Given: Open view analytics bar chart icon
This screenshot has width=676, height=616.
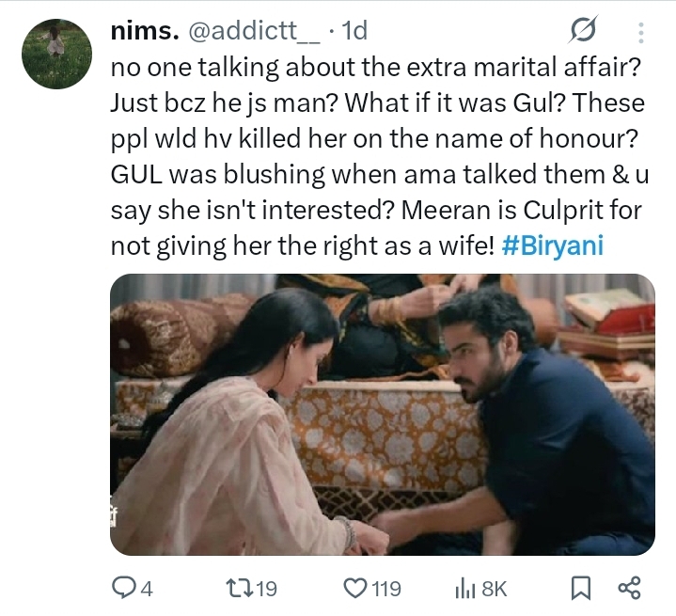Looking at the screenshot, I should (x=464, y=589).
